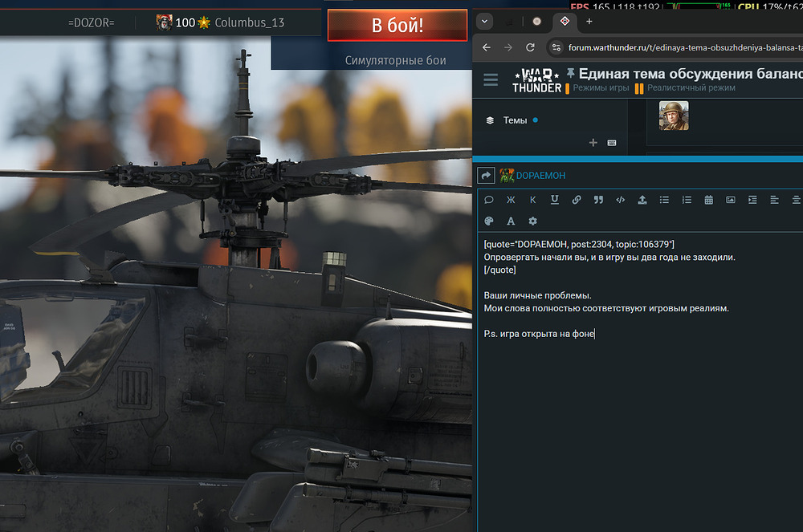Insert a bulleted list

click(664, 200)
